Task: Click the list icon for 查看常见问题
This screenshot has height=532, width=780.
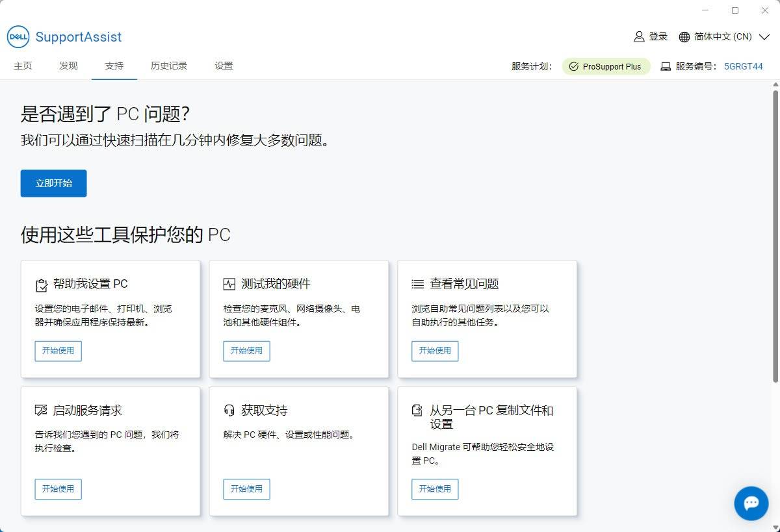Action: tap(417, 284)
